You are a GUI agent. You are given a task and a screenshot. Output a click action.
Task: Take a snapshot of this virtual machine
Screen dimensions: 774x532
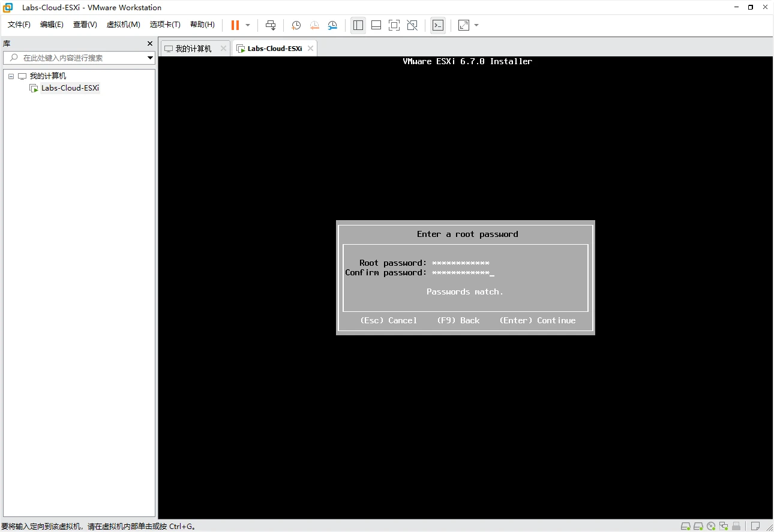[296, 25]
